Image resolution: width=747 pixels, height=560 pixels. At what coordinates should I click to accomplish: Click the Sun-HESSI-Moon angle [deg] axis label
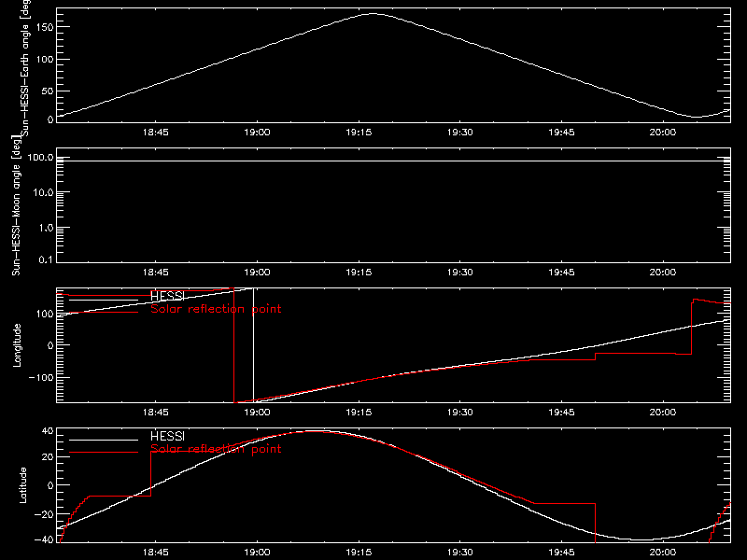point(16,205)
